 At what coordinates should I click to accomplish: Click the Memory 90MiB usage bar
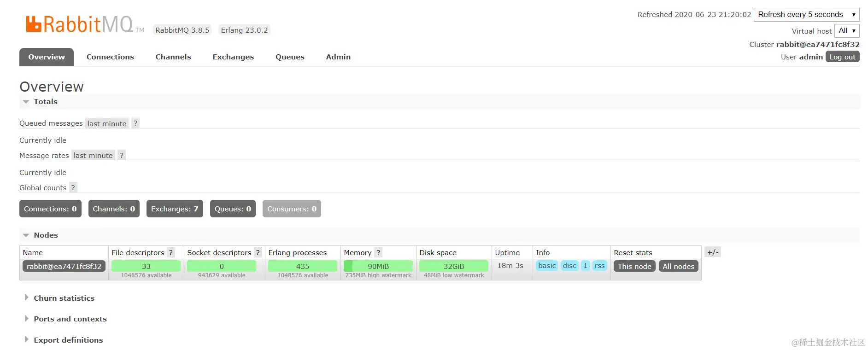[378, 266]
